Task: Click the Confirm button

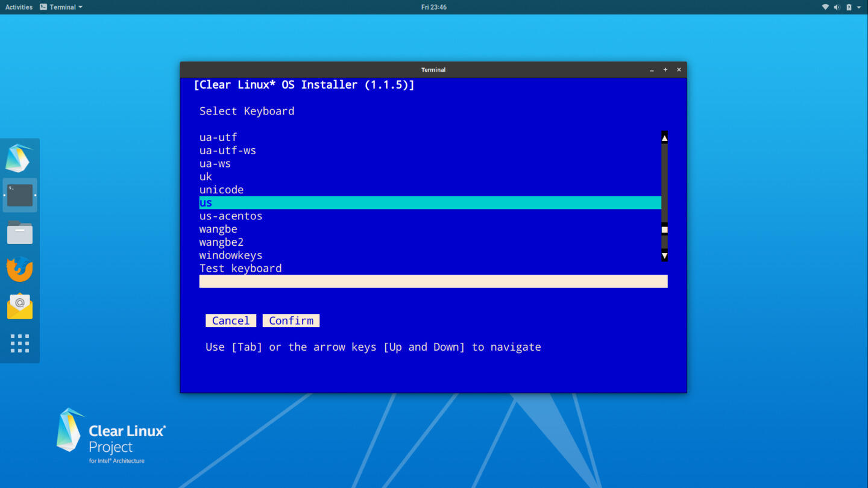Action: click(x=291, y=321)
